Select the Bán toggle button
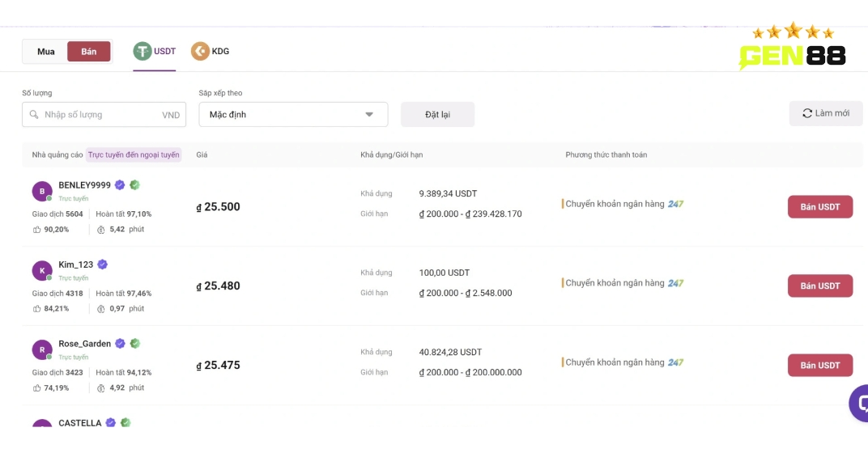This screenshot has width=868, height=453. pos(88,52)
